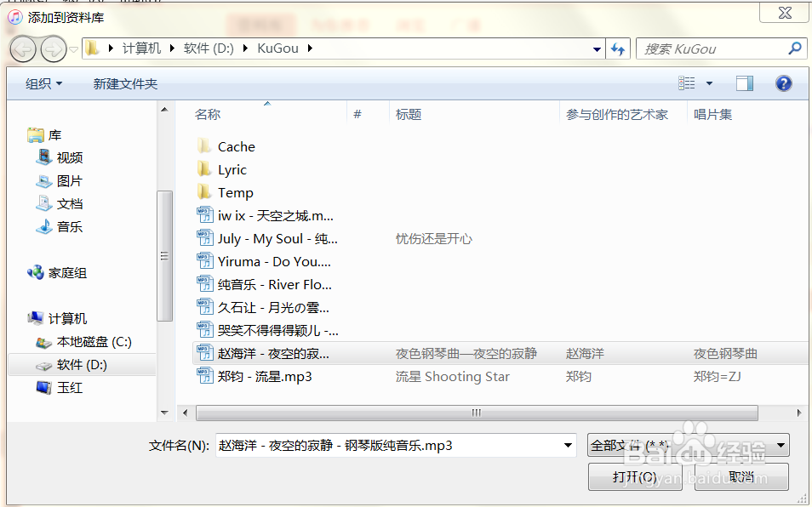Click horizontal scrollbar left arrow
Viewport: 812px width, 507px height.
pos(185,413)
